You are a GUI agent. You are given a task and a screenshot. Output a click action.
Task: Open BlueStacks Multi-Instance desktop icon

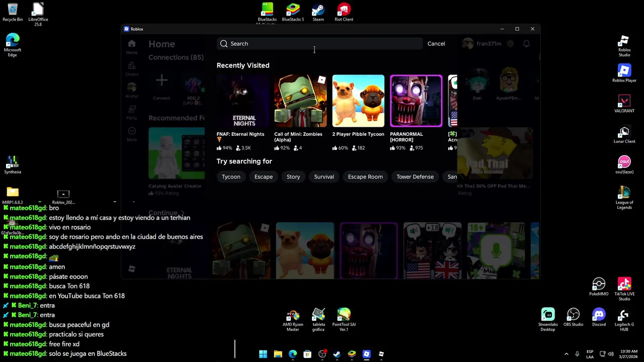267,14
